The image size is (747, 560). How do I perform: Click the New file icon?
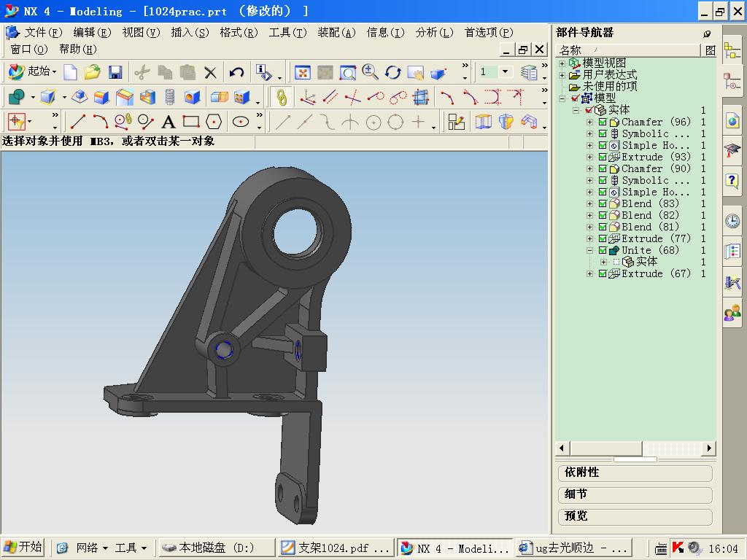71,72
